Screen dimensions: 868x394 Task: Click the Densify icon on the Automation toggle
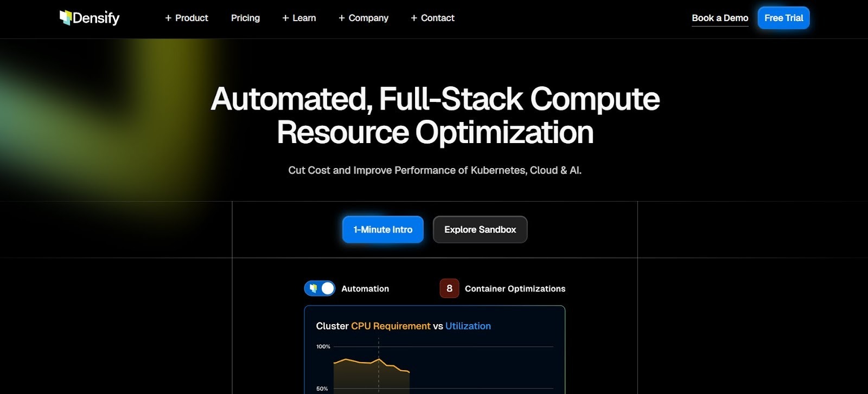[x=315, y=288]
